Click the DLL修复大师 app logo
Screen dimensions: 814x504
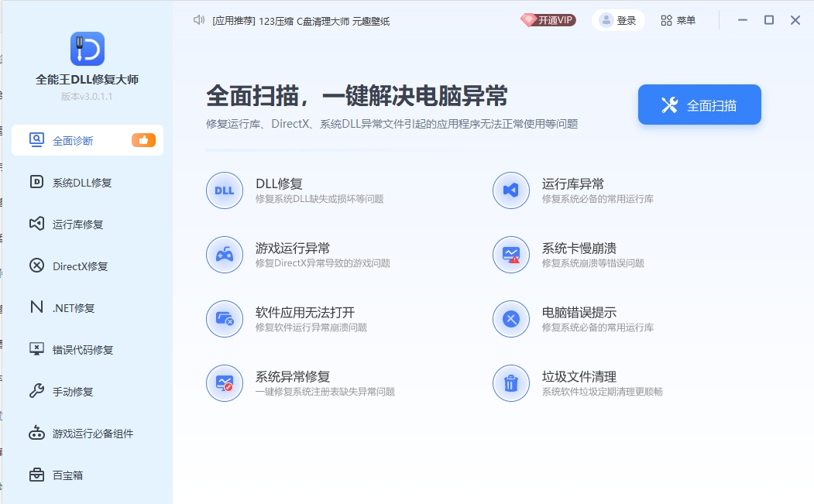tap(88, 48)
